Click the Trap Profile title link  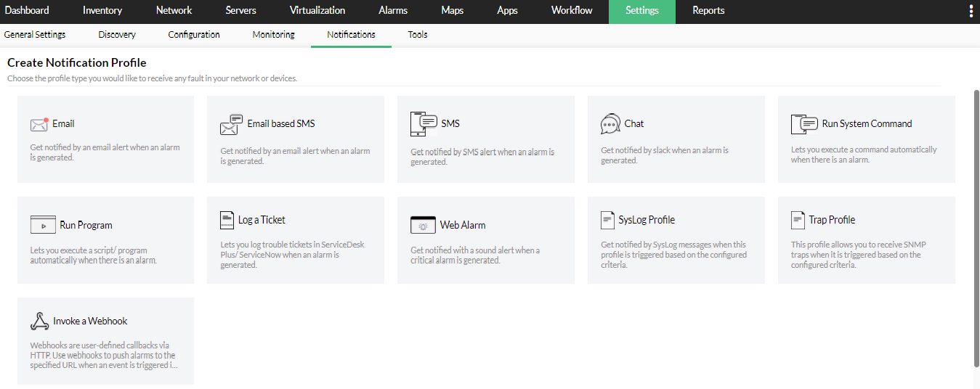coord(832,220)
